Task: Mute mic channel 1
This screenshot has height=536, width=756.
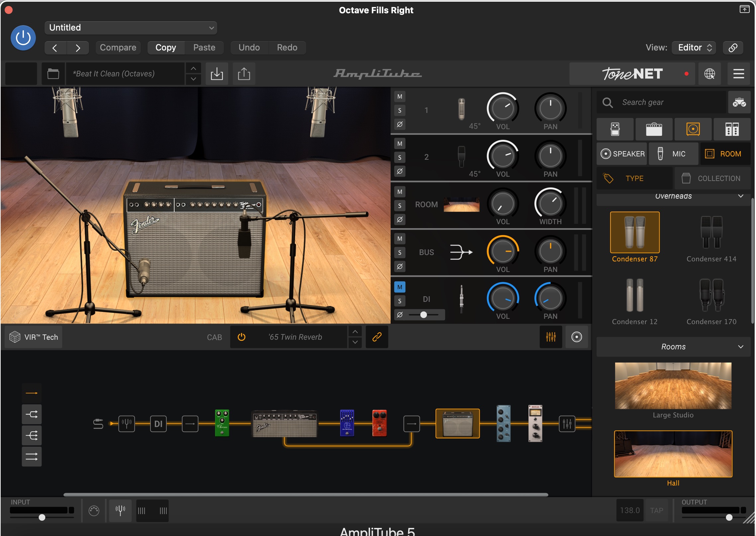Action: 400,97
